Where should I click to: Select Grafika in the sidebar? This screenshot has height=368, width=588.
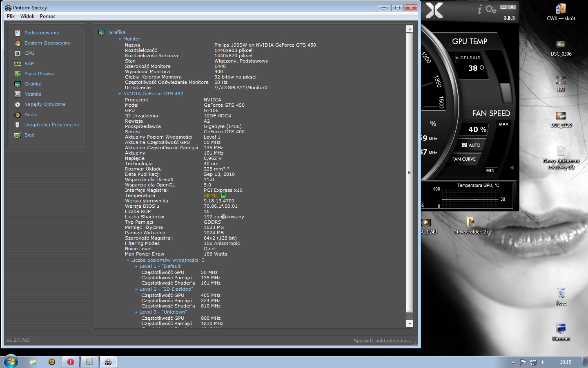33,84
